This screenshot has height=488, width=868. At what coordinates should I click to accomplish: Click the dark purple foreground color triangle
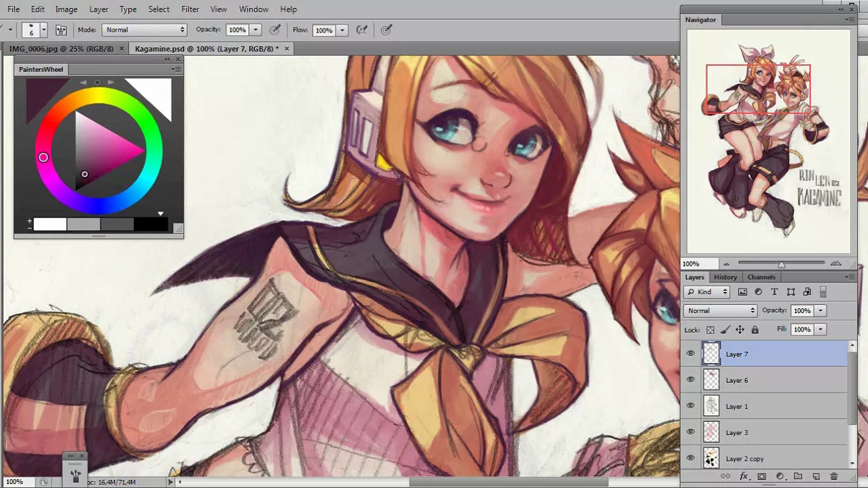(x=39, y=95)
